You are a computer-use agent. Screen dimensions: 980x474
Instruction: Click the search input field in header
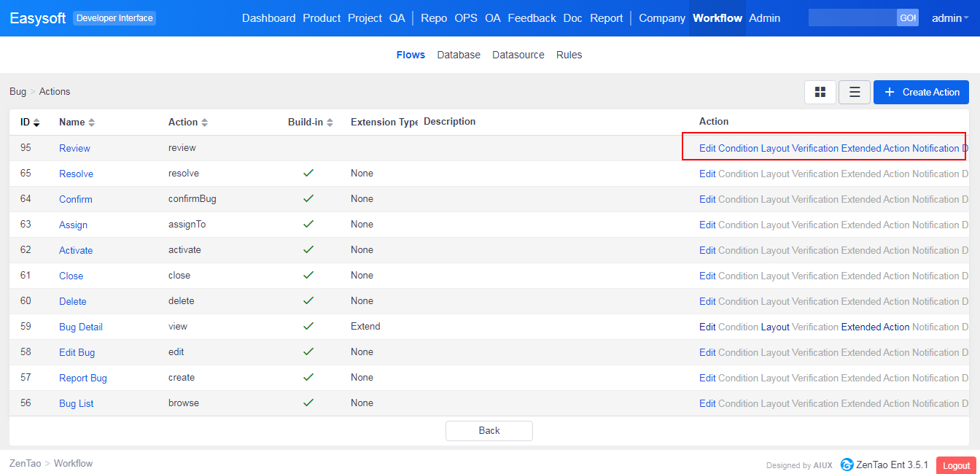(852, 18)
